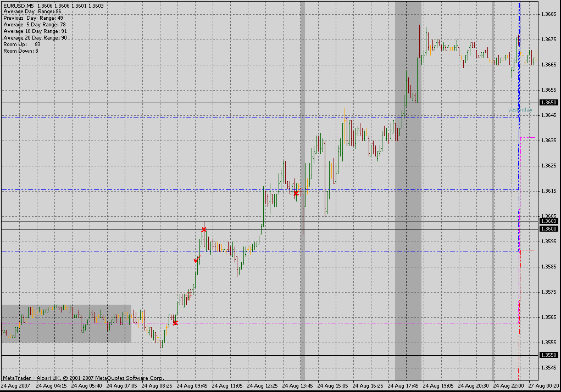
Task: Click the red X marker on the magenta line
Action: click(175, 323)
